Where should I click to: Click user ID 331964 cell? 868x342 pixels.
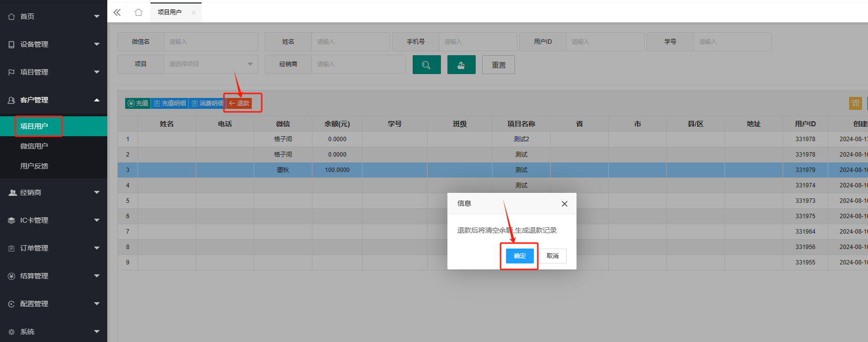coord(805,232)
